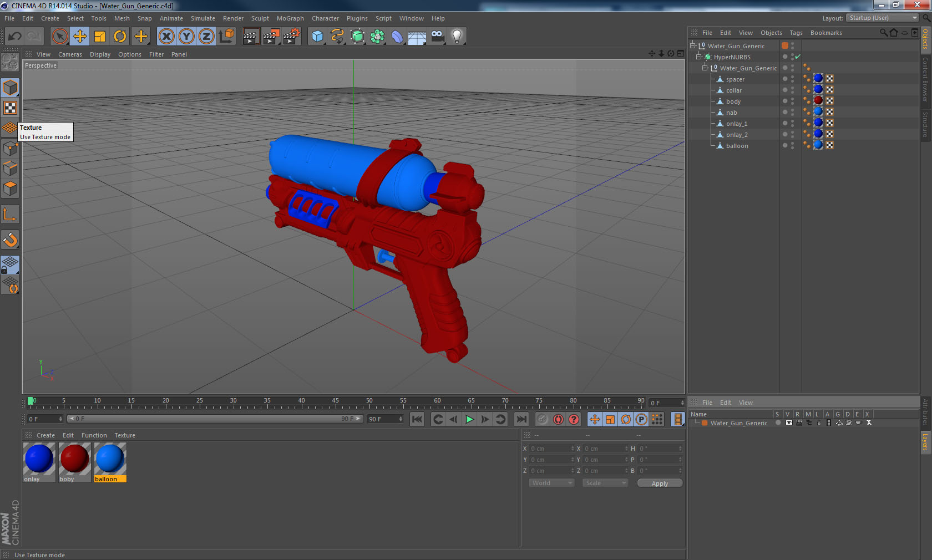Image resolution: width=932 pixels, height=560 pixels.
Task: Open Edit Render Settings
Action: [292, 37]
